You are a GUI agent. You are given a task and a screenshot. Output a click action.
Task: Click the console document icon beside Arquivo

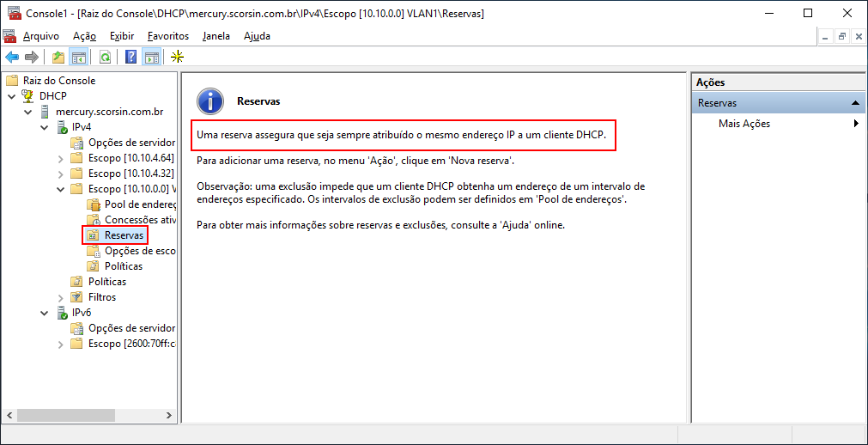[9, 37]
